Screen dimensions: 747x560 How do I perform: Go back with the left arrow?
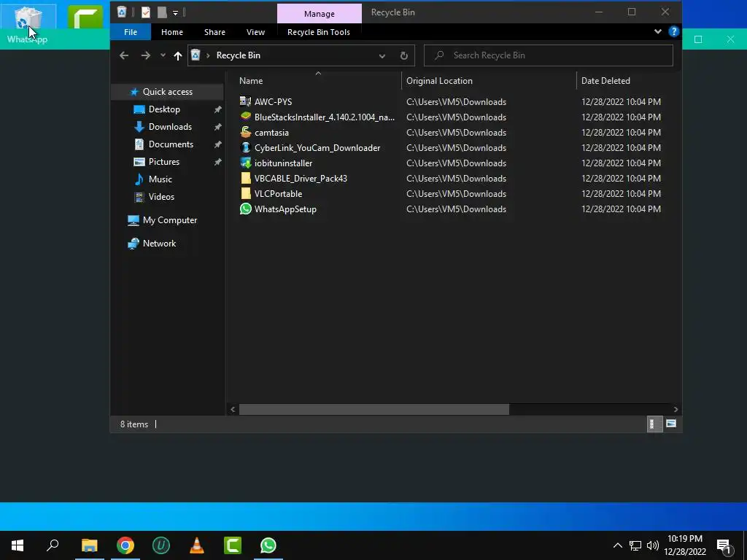click(x=124, y=55)
